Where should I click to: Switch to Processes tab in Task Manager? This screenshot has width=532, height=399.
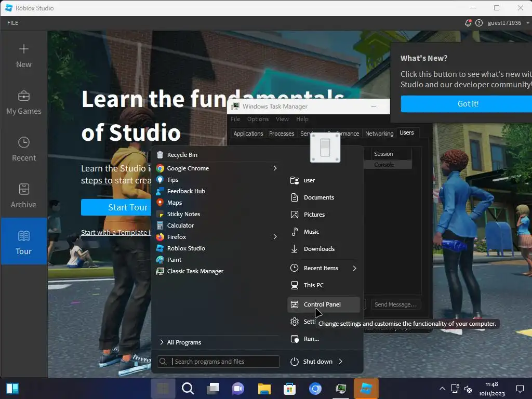(x=282, y=134)
